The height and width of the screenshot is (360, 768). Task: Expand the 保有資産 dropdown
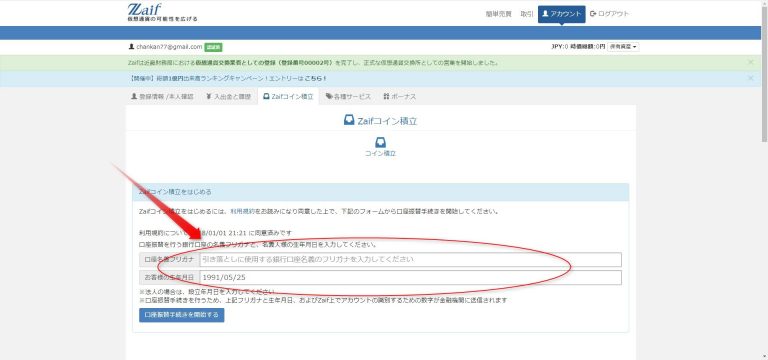pyautogui.click(x=623, y=47)
